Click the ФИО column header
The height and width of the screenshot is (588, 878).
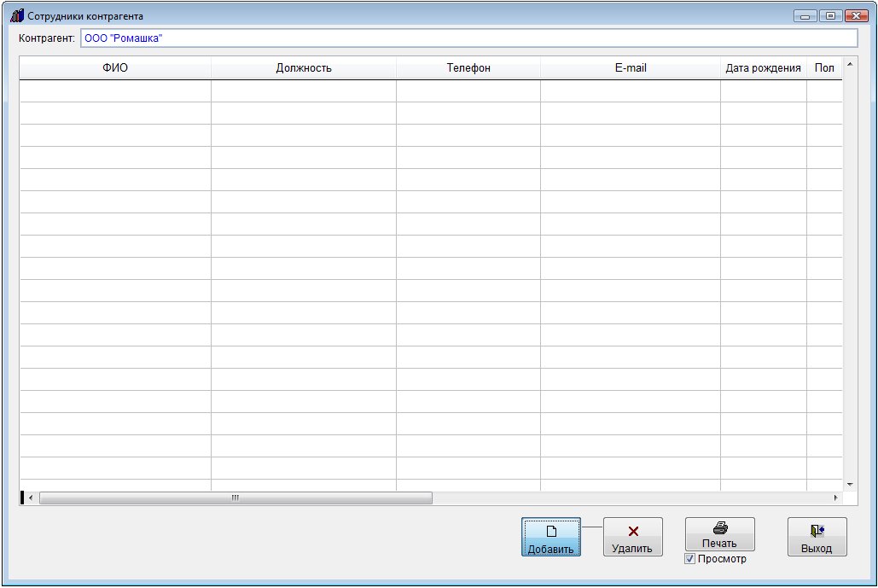click(115, 67)
